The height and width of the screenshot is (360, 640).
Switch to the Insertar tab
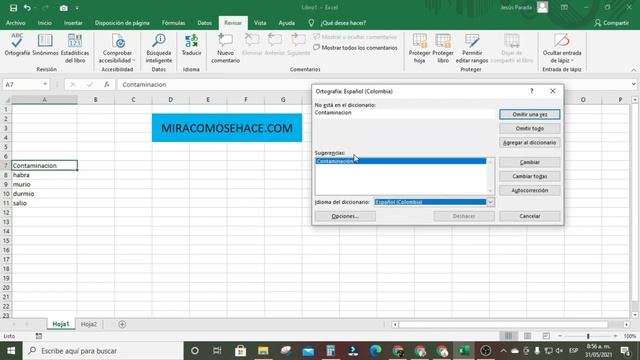tap(73, 23)
